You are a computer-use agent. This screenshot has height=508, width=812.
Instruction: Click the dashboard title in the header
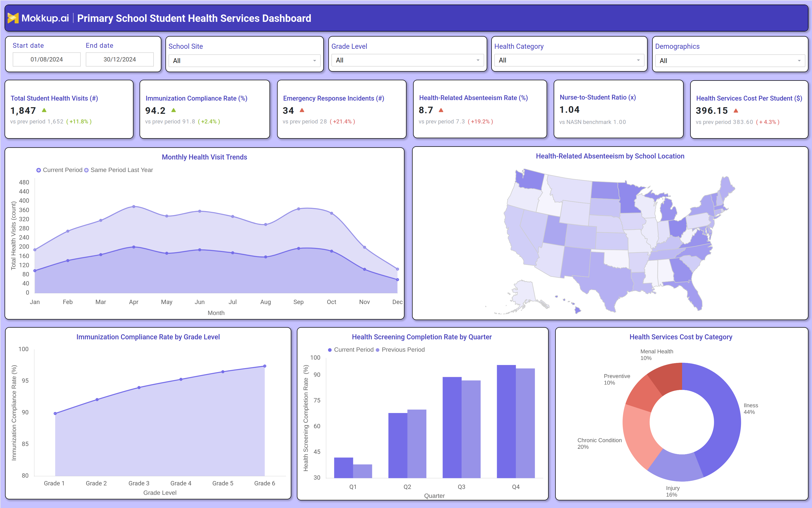pos(194,18)
